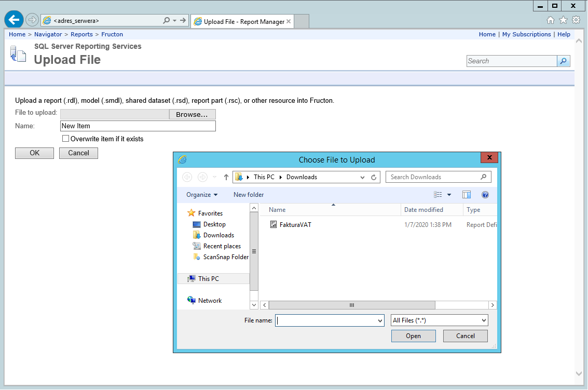Toggle the preview pane icon
Viewport: 588px width, 390px height.
467,194
